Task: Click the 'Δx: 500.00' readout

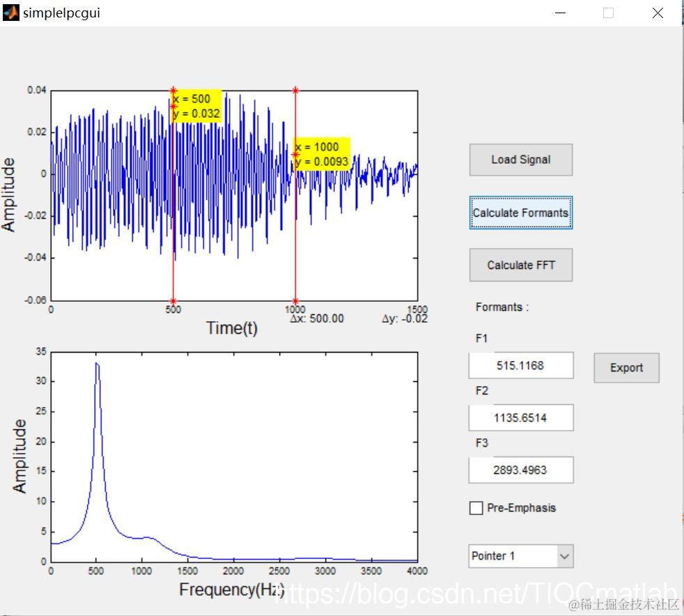Action: (317, 318)
